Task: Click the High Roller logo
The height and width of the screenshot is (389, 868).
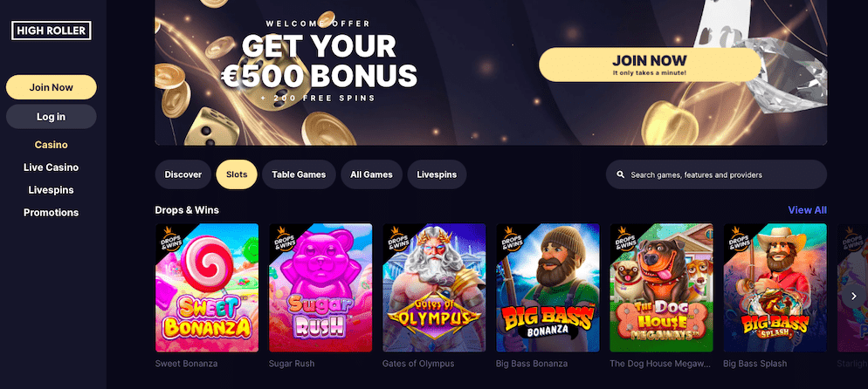Action: 51,31
